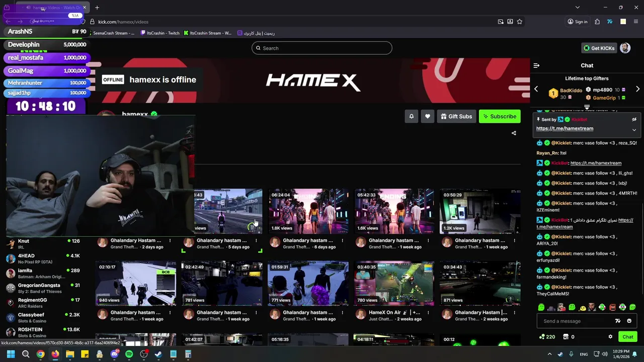The width and height of the screenshot is (644, 362).
Task: Click the 220 channel points icon
Action: coord(542,337)
